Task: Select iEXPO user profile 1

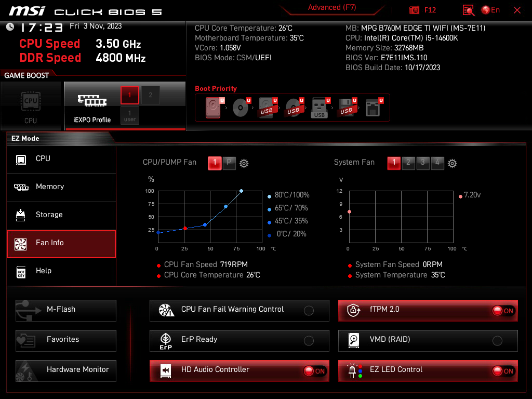Action: point(129,115)
